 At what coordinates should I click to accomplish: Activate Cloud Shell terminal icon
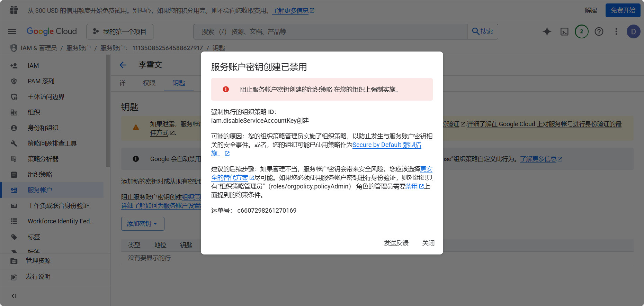564,31
